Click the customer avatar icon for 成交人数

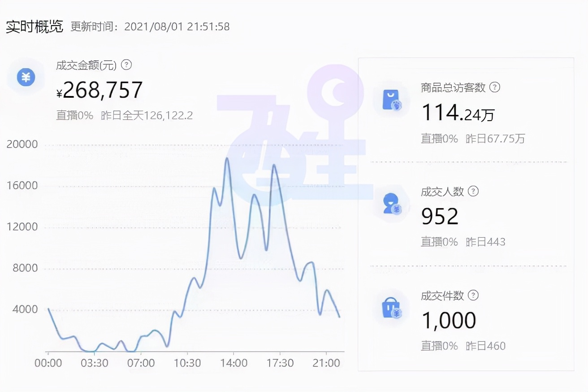pyautogui.click(x=391, y=203)
